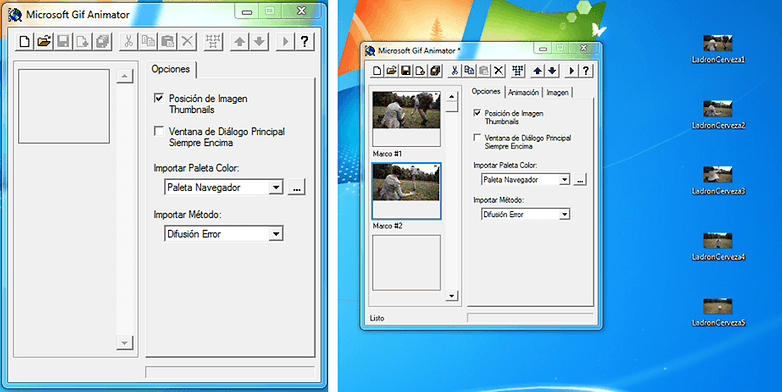The width and height of the screenshot is (782, 392).
Task: Select Opciones tab in left window
Action: click(171, 69)
